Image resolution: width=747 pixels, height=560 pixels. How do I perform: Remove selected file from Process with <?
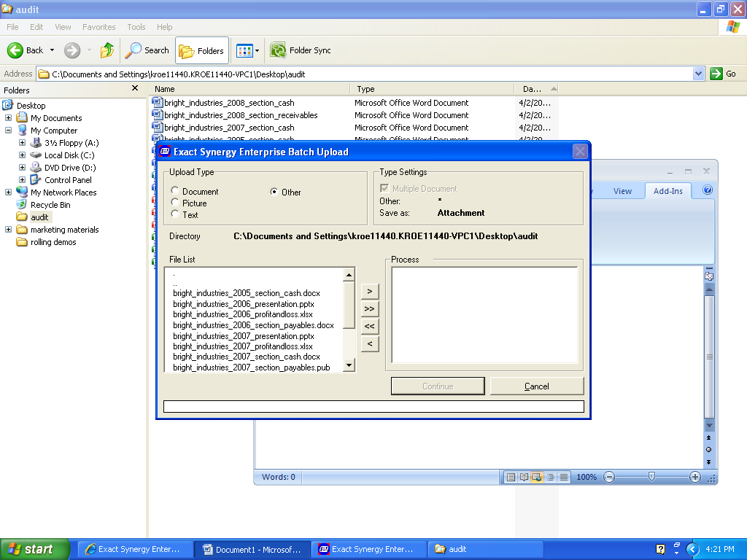(x=370, y=344)
